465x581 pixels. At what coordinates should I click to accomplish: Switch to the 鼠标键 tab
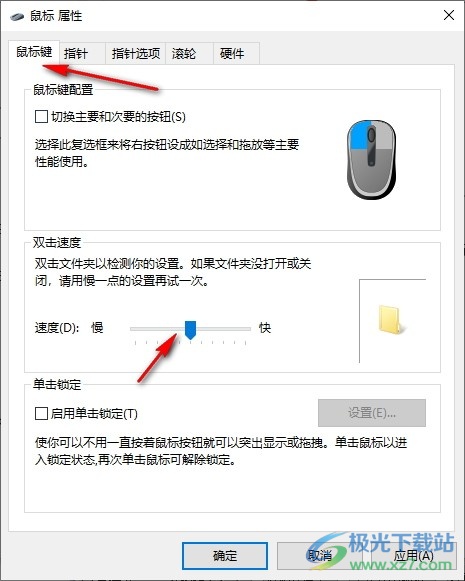point(34,52)
